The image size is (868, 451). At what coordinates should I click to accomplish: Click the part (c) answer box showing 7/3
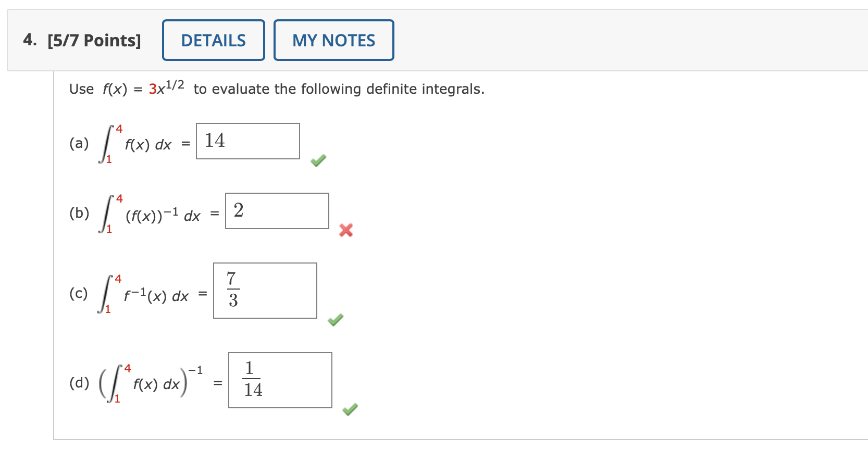pyautogui.click(x=265, y=291)
